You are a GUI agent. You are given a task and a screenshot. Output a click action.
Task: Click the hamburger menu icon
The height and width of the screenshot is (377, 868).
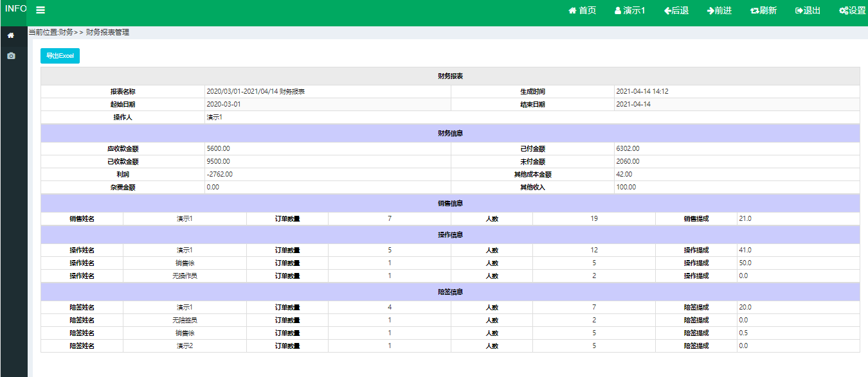[x=41, y=10]
